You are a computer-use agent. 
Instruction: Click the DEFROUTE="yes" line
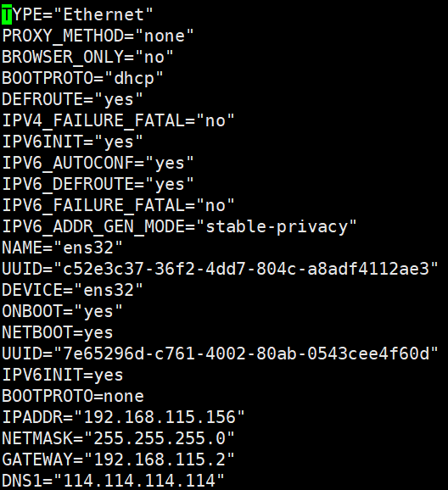click(72, 99)
